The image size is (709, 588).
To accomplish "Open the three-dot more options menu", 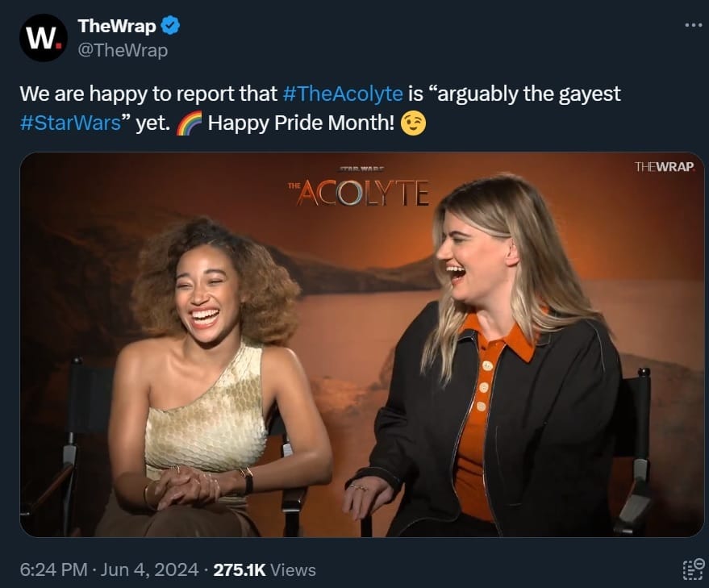I will [693, 25].
